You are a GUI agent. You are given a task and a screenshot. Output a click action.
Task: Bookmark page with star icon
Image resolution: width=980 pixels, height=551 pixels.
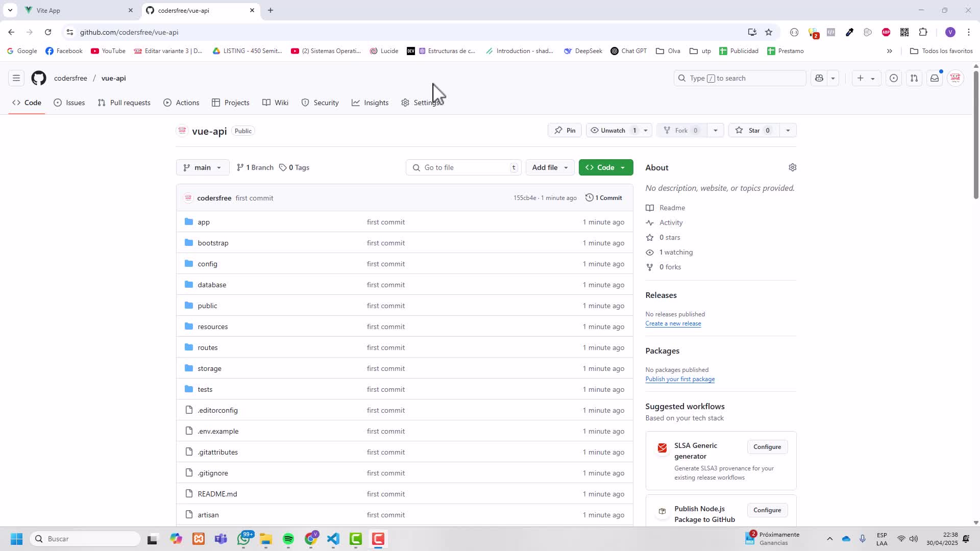pos(769,32)
